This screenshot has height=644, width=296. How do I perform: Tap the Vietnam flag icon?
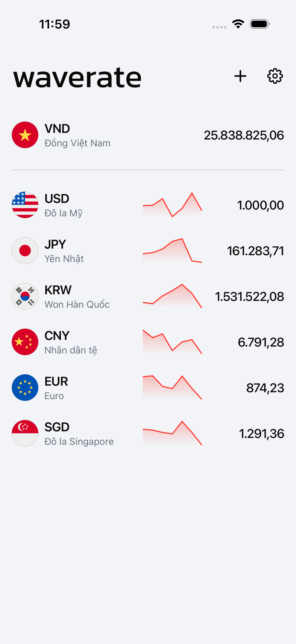click(25, 135)
